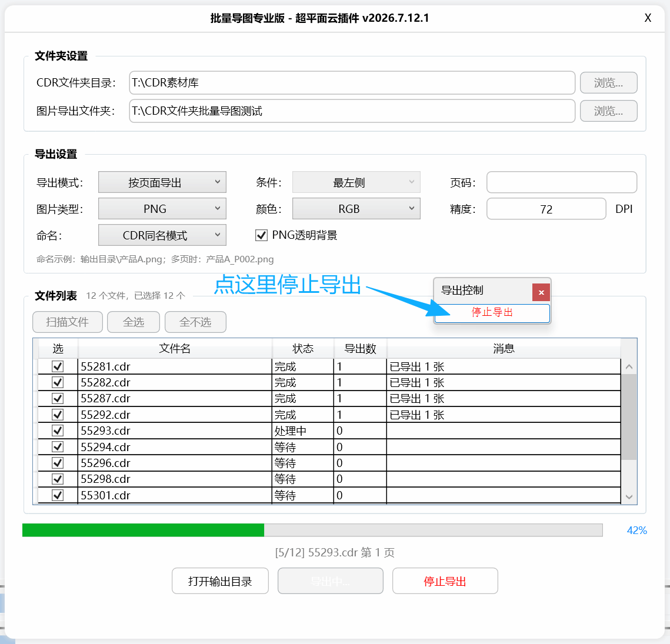Click the 图片导出文件夹 path input field
670x644 pixels.
pos(352,111)
